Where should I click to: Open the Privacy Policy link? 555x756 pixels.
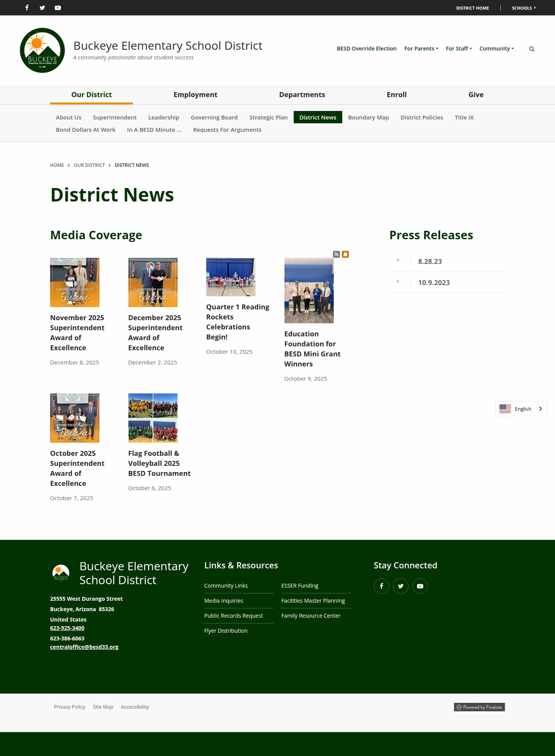(x=69, y=707)
